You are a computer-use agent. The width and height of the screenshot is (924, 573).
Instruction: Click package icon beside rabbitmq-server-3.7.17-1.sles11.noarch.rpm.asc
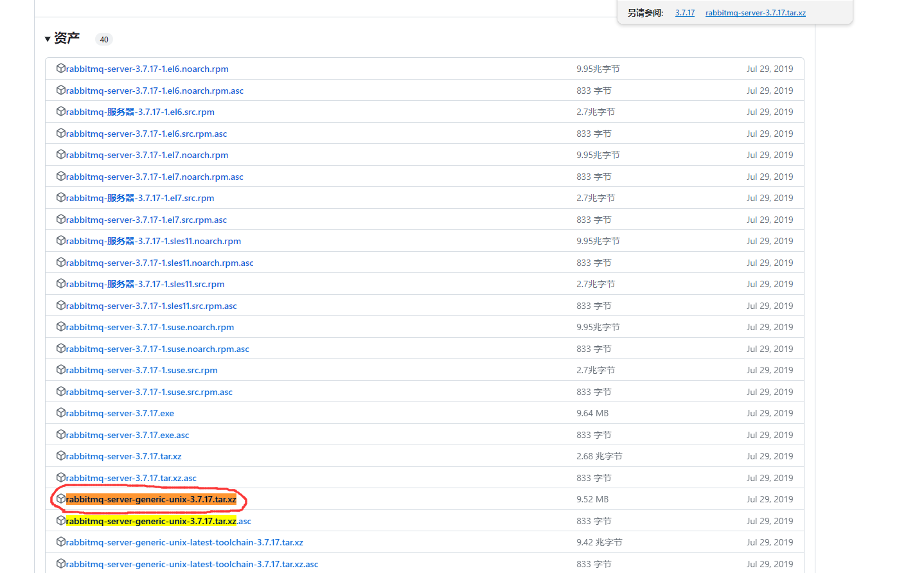coord(61,262)
